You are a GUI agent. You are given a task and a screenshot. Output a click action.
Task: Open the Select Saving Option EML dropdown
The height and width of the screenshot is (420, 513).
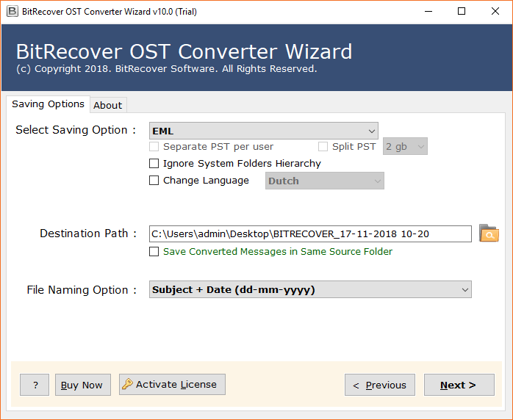[264, 131]
